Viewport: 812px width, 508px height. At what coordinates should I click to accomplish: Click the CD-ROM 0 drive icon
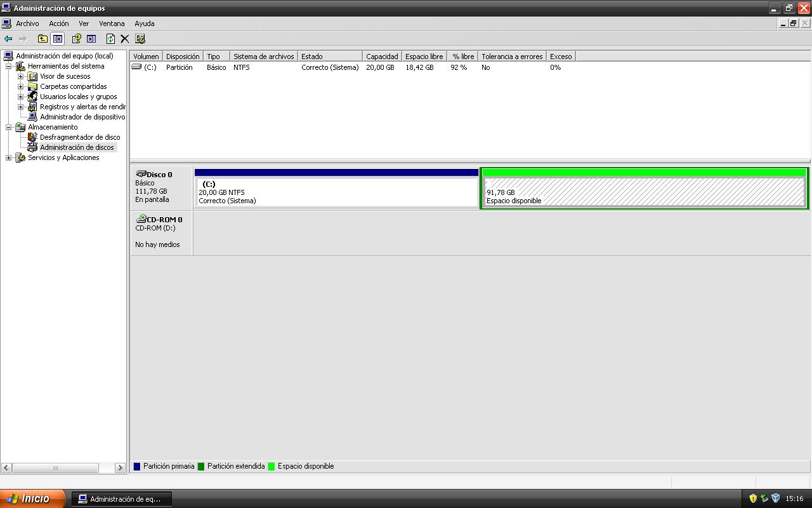[x=141, y=219]
